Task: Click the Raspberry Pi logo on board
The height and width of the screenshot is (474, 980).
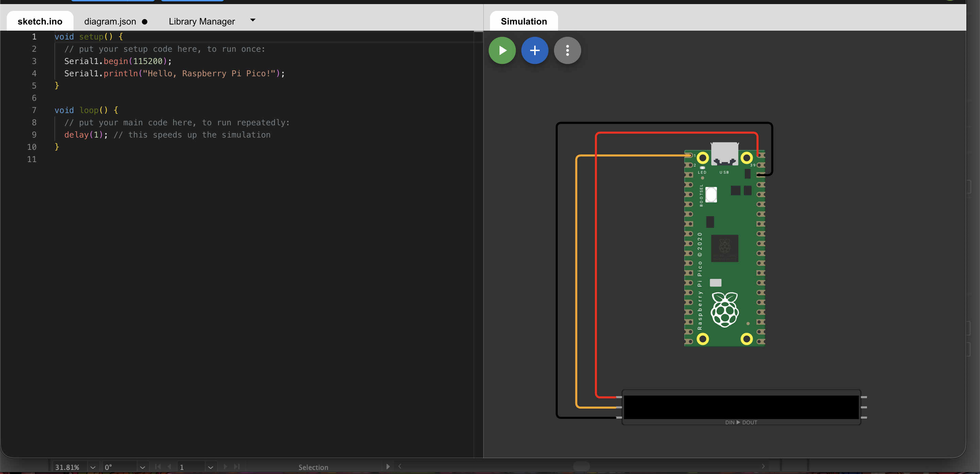Action: click(x=724, y=310)
